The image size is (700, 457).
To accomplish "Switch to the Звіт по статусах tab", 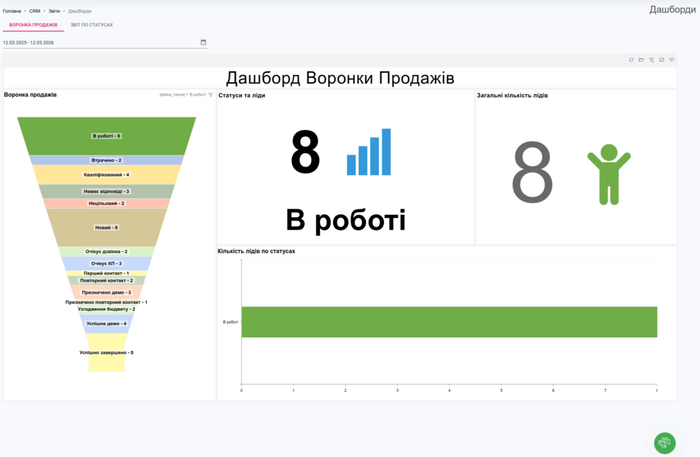I will [91, 24].
